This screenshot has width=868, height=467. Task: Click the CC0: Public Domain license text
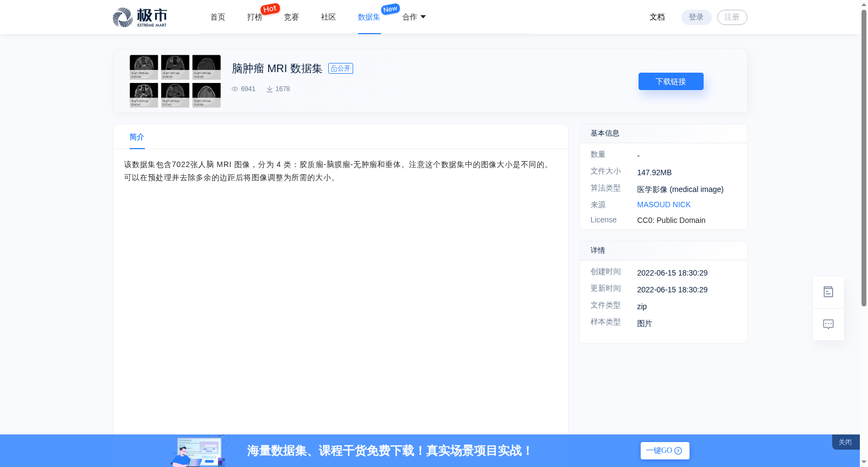671,220
